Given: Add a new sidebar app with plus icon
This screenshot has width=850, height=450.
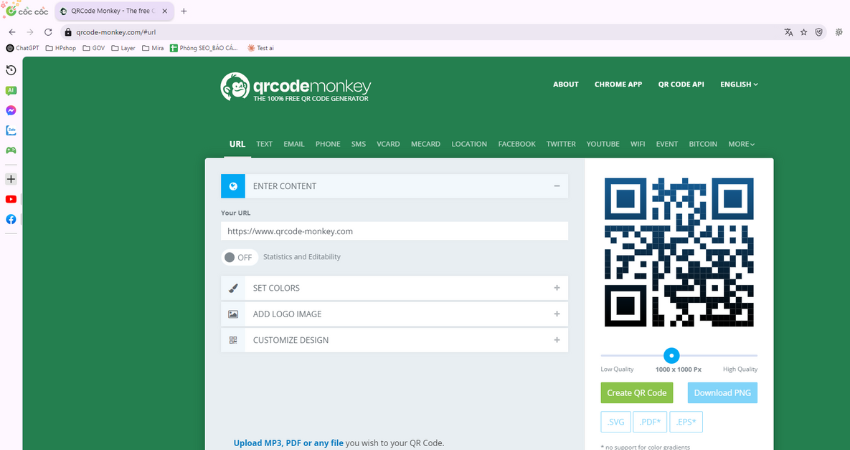Looking at the screenshot, I should 11,179.
